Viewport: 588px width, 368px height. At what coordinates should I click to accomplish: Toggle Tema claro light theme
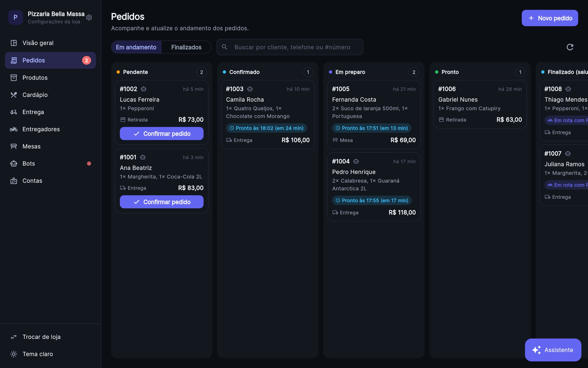[50, 354]
